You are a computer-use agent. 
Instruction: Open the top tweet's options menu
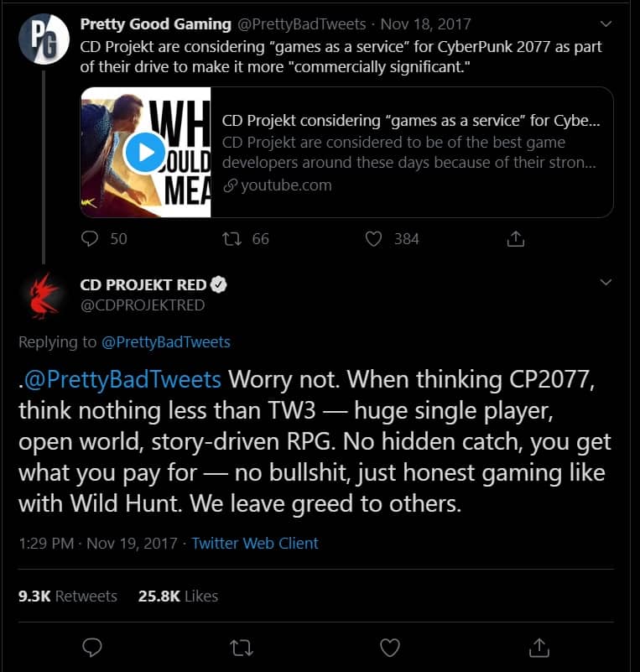pyautogui.click(x=606, y=23)
